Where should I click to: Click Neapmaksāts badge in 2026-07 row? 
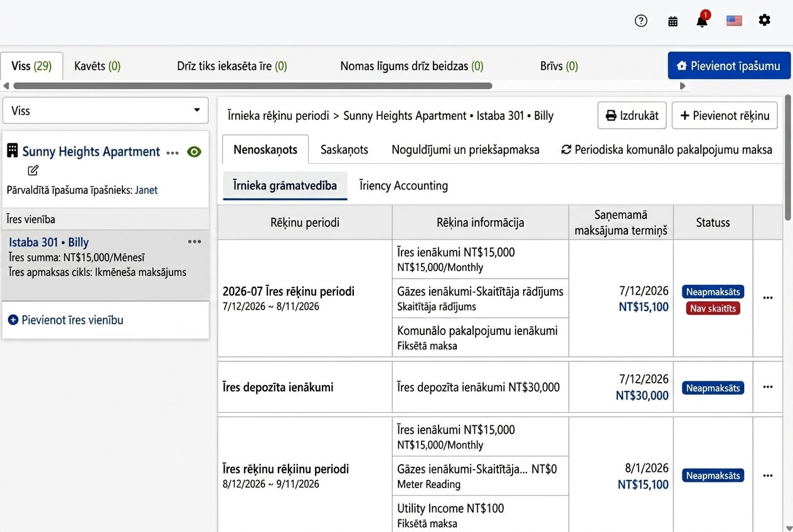(x=713, y=292)
